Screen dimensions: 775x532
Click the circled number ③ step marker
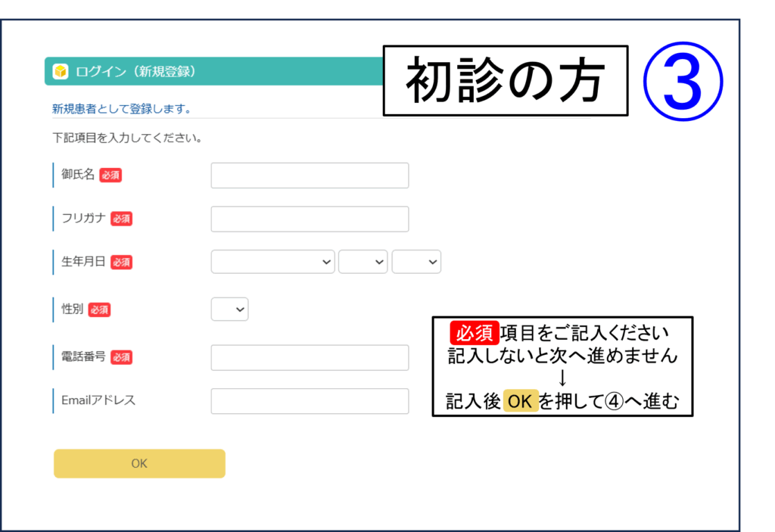683,81
